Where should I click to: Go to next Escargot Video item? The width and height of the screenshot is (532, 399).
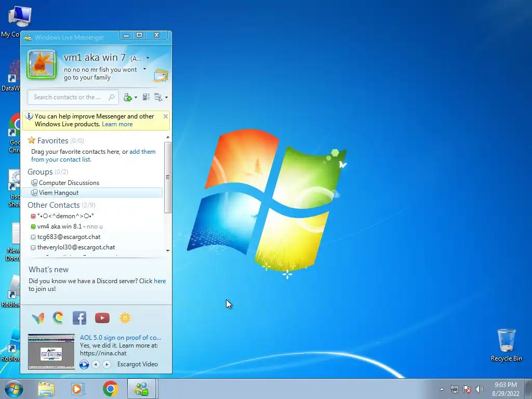tap(107, 364)
